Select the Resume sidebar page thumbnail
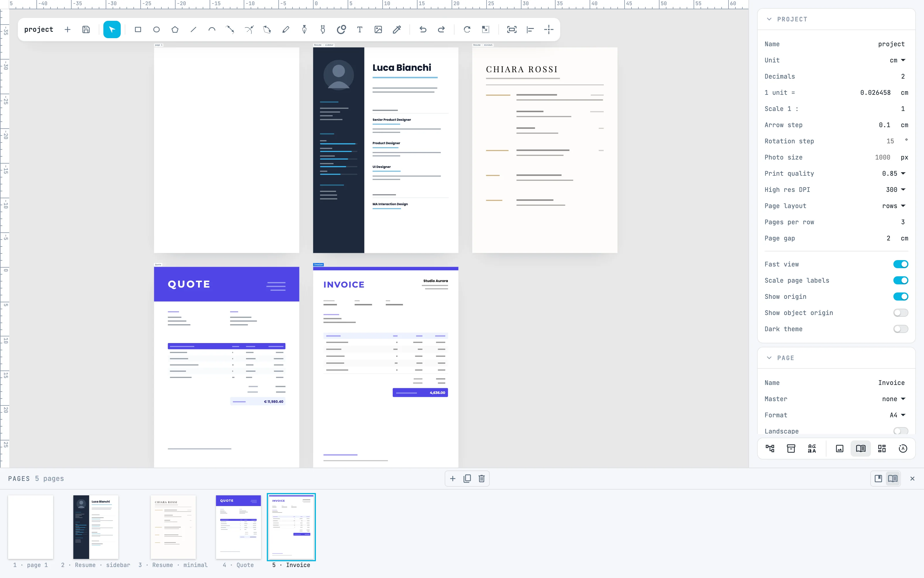Image resolution: width=924 pixels, height=578 pixels. [96, 527]
